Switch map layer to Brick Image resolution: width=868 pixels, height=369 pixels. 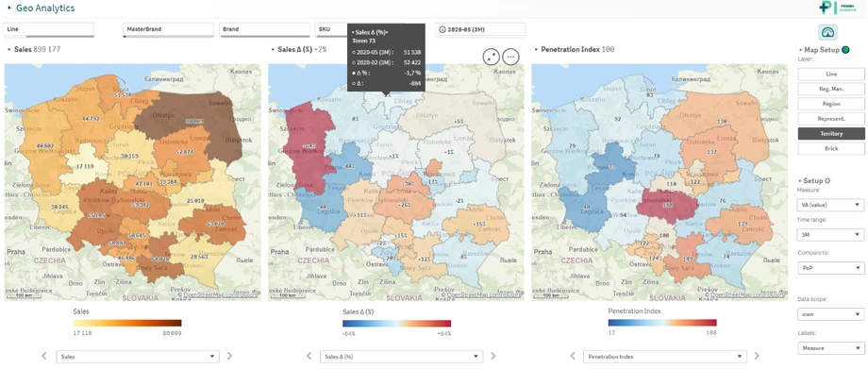coord(831,148)
